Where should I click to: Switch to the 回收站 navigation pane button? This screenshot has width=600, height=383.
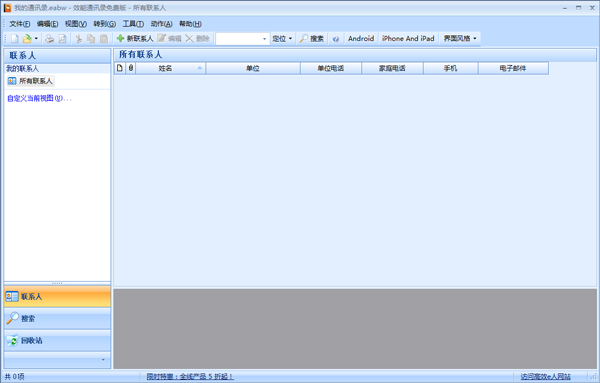tap(57, 340)
